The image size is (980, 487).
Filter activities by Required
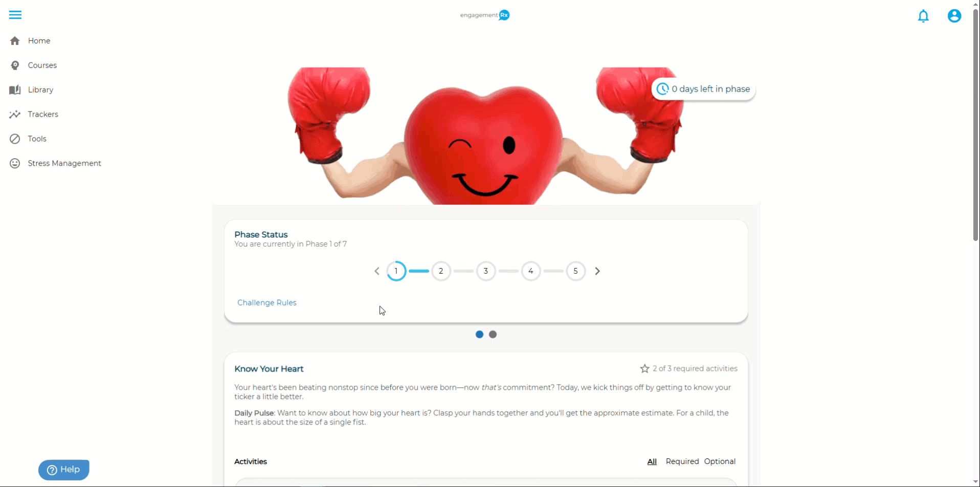[682, 461]
